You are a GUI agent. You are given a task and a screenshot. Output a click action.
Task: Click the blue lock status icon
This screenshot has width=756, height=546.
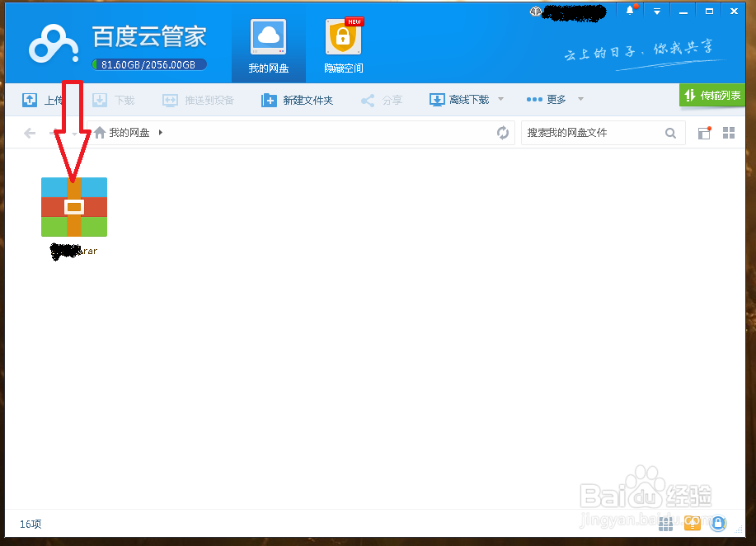coord(718,523)
